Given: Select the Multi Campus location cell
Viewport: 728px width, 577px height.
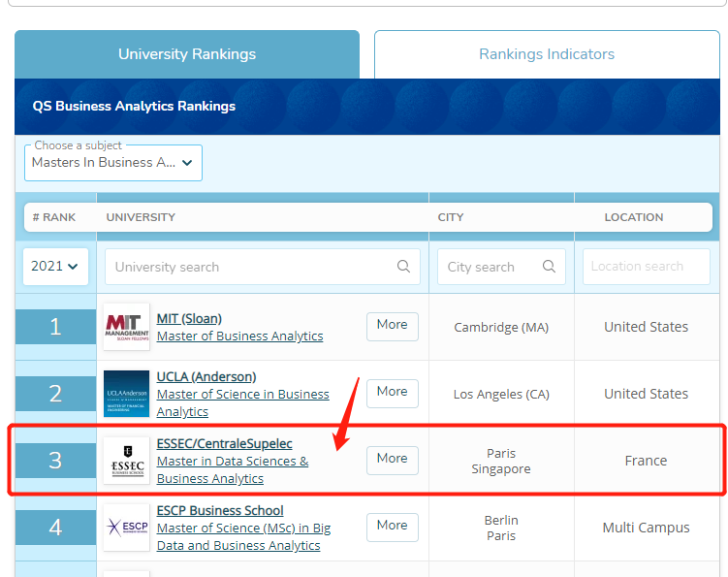Looking at the screenshot, I should [646, 528].
